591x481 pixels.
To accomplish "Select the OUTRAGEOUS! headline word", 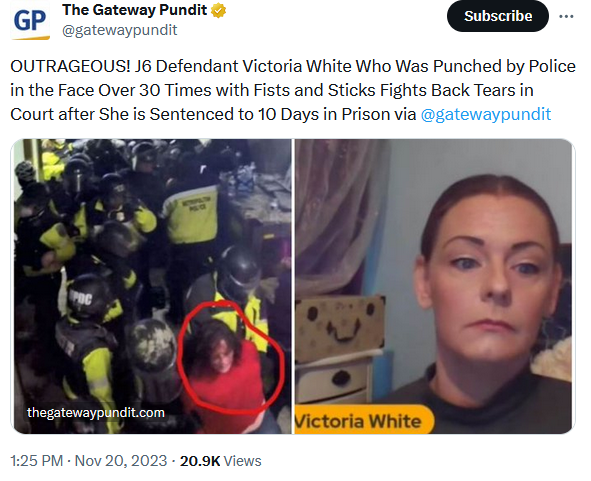I will pyautogui.click(x=70, y=66).
